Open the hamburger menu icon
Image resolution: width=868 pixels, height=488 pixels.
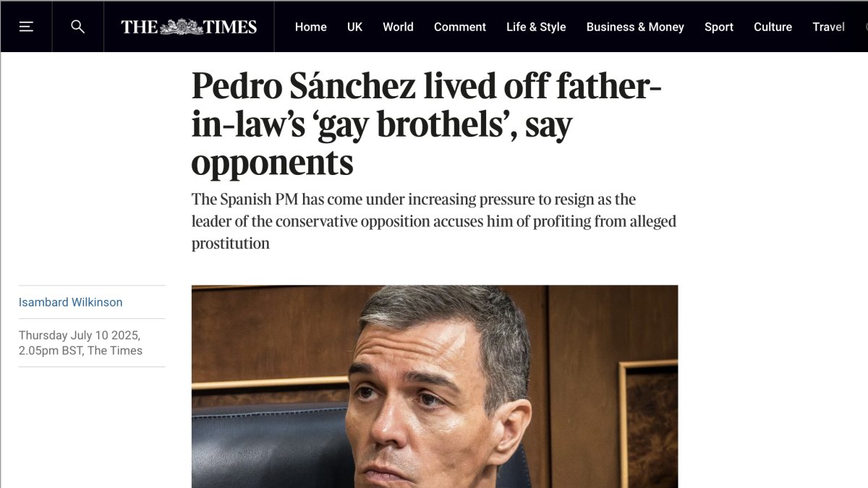point(26,27)
